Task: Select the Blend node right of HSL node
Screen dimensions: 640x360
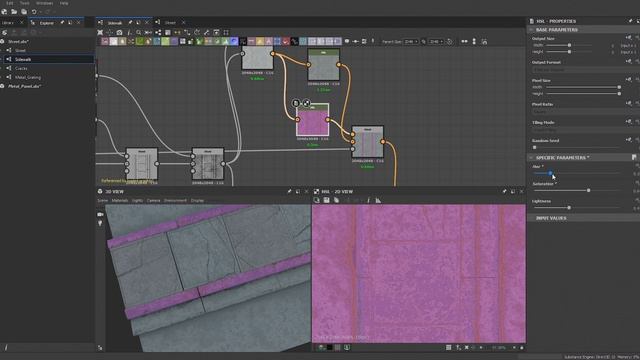Action: click(367, 142)
